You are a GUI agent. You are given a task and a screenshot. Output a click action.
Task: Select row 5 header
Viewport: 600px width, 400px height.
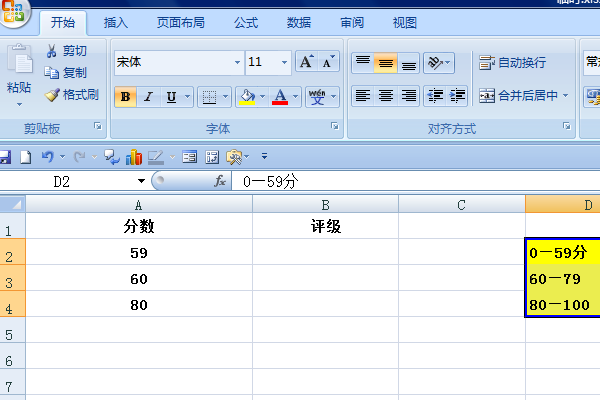pos(13,330)
